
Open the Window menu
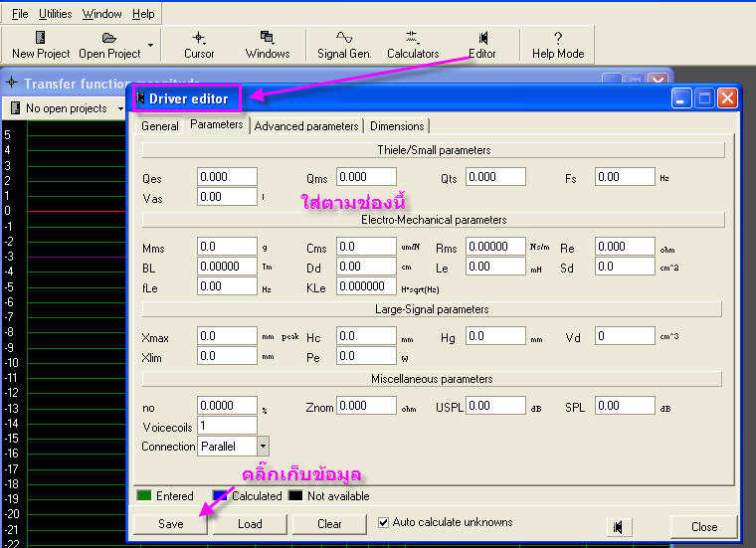coord(101,14)
